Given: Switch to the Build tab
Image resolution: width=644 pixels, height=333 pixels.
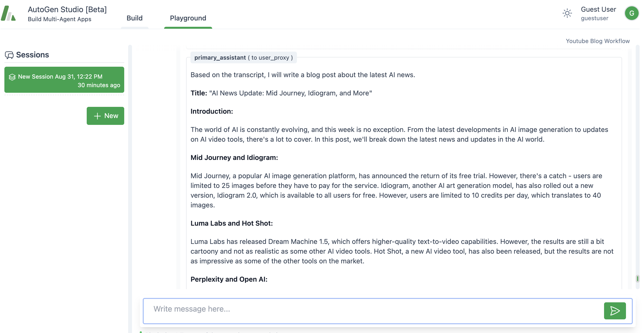Looking at the screenshot, I should pyautogui.click(x=135, y=18).
